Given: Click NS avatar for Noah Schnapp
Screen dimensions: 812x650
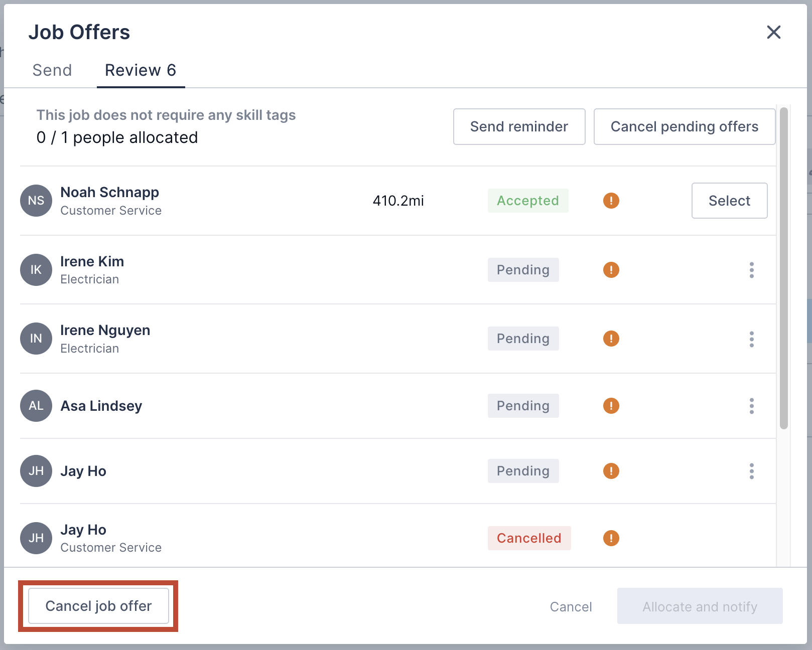Looking at the screenshot, I should [36, 201].
